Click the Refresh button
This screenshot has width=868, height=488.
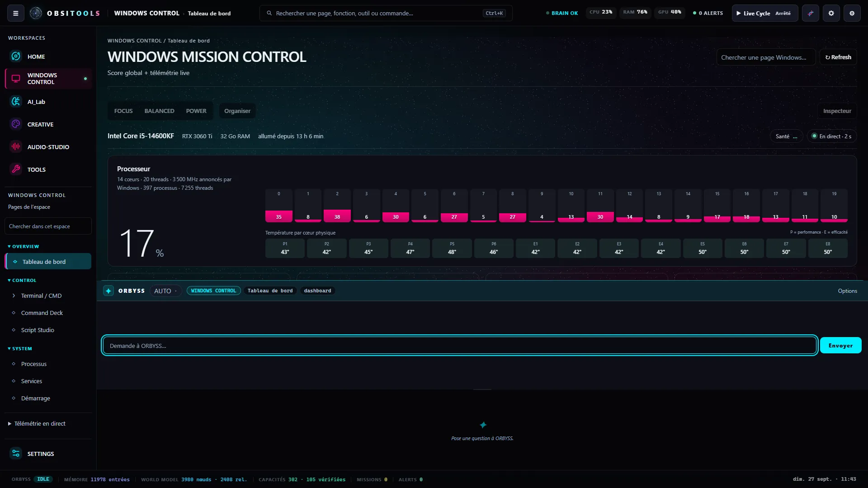pos(838,57)
